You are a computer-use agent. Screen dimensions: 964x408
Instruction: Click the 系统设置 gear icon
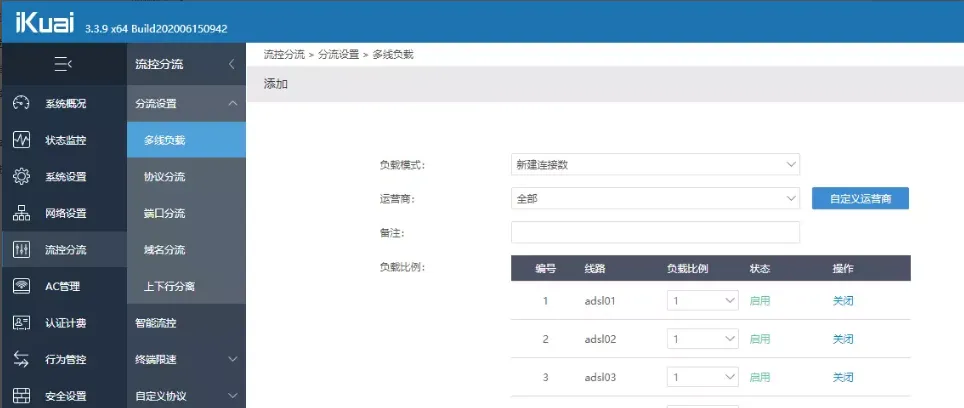point(22,177)
